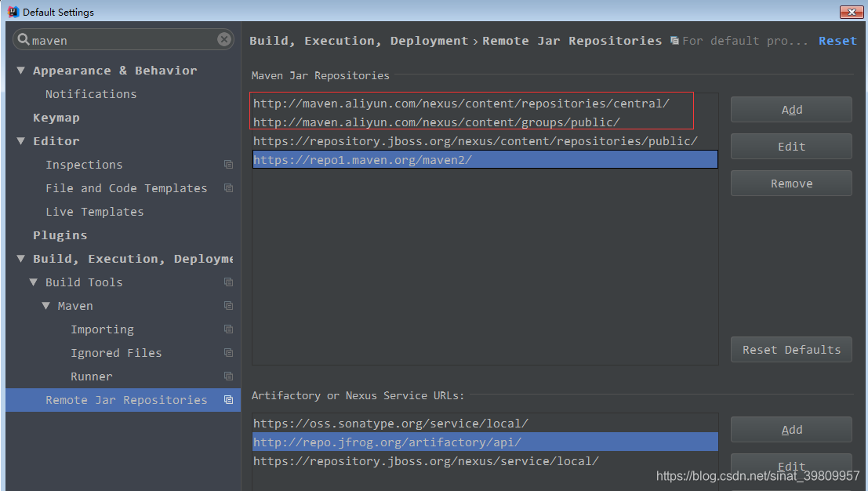Viewport: 868px width, 491px height.
Task: Click the Reset link
Action: pyautogui.click(x=837, y=41)
